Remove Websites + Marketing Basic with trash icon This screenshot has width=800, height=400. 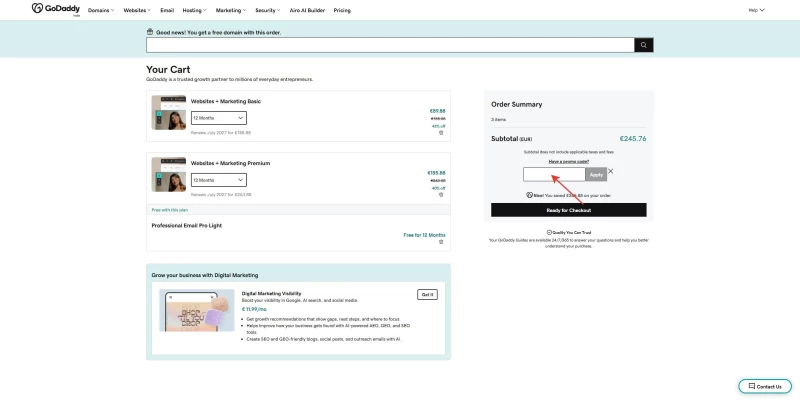tap(441, 133)
